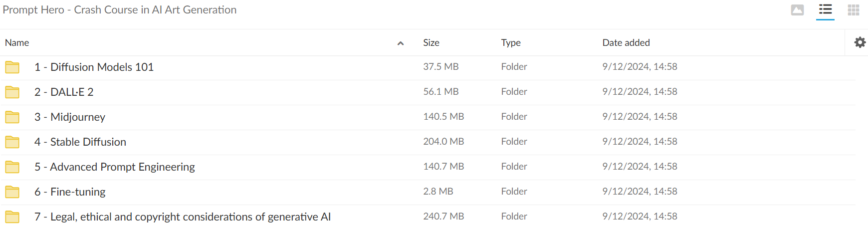Sort the list by Size header

click(431, 43)
